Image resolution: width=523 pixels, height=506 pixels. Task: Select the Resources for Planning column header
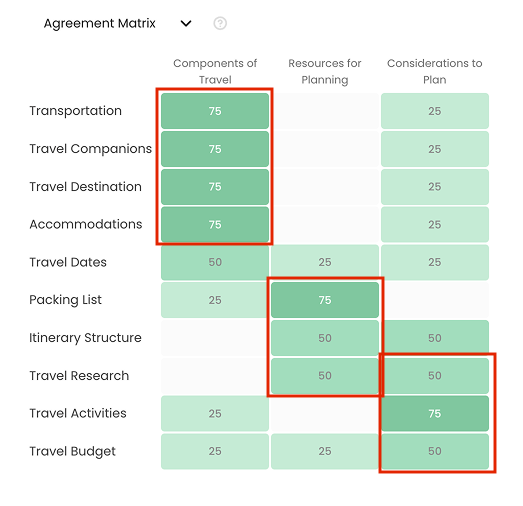coord(325,71)
